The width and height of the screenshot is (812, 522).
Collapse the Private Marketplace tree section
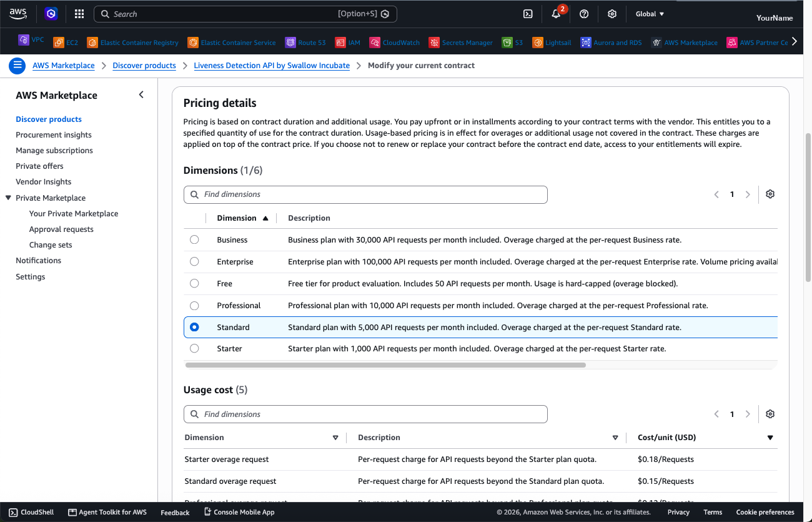(x=8, y=198)
